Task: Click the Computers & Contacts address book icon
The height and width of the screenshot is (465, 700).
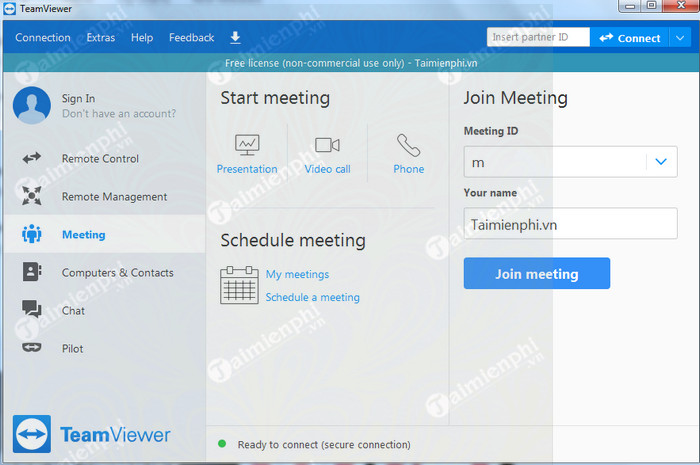Action: (x=32, y=271)
